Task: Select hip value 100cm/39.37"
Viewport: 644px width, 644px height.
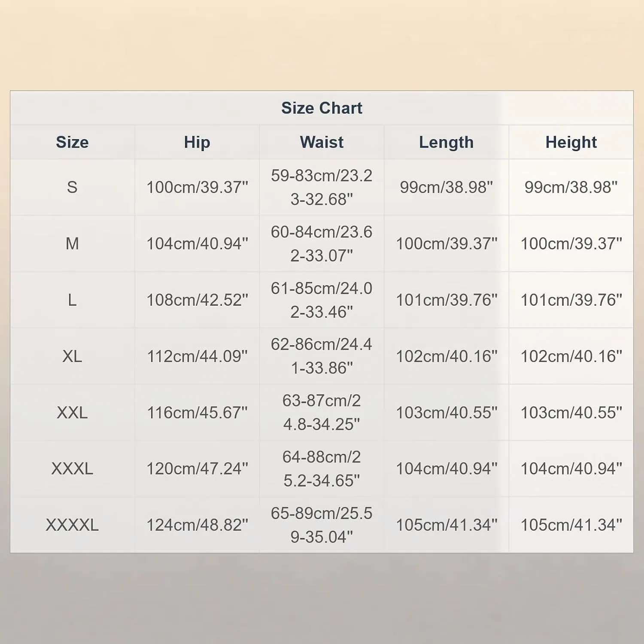Action: pos(197,187)
